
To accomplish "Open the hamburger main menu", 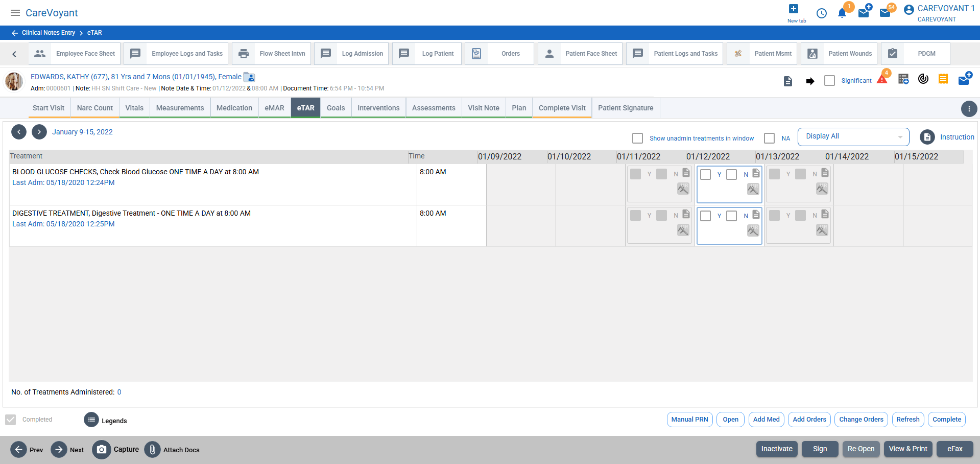I will [15, 13].
